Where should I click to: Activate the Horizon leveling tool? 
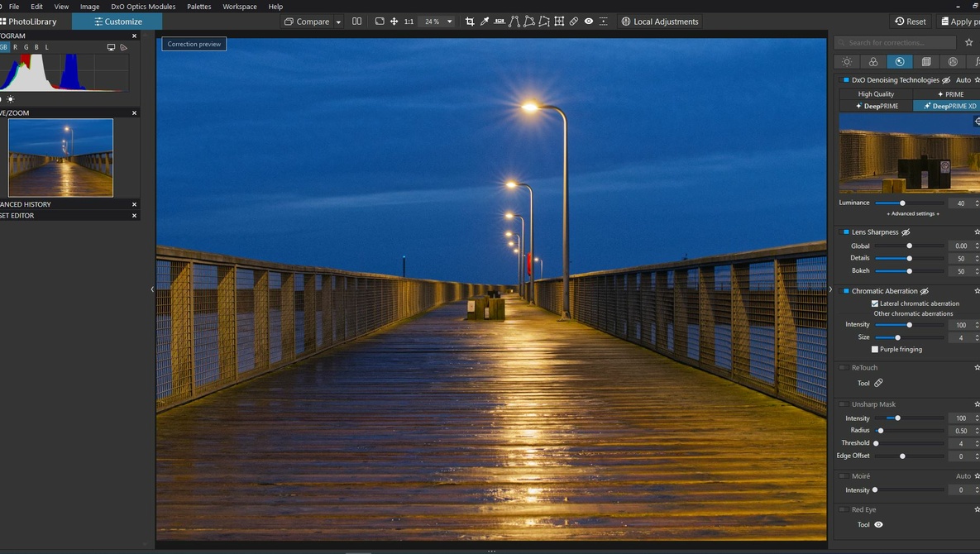click(x=500, y=21)
